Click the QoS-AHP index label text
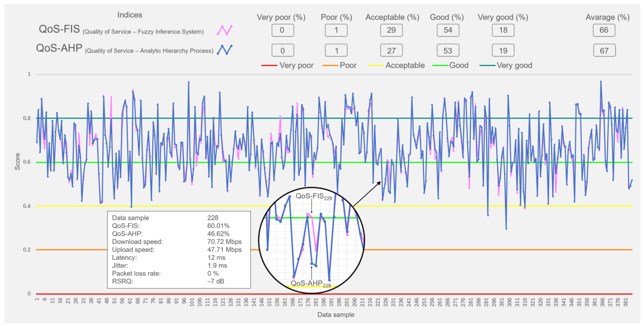Image resolution: width=644 pixels, height=326 pixels. pyautogui.click(x=125, y=49)
